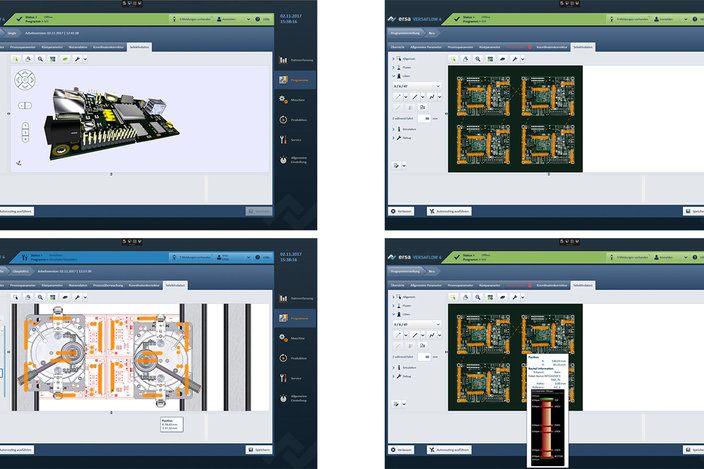704x469 pixels.
Task: Open Maschine in bottom-left window sidebar
Action: tap(295, 338)
